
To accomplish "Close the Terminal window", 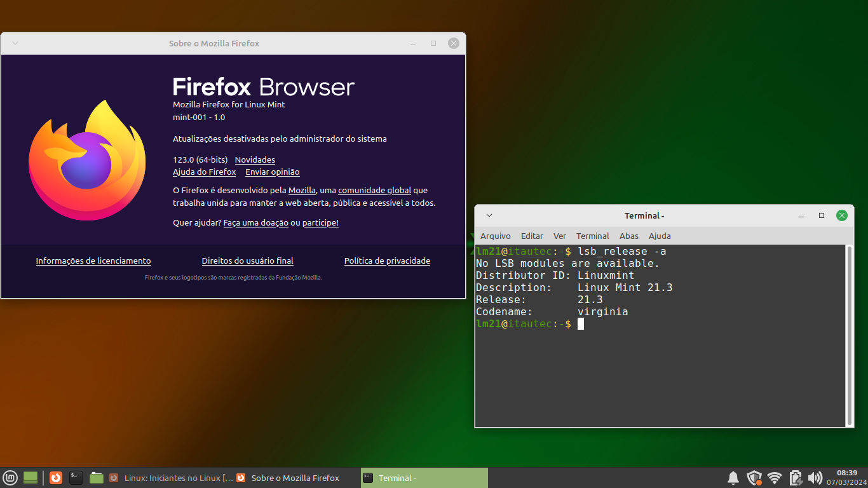I will click(x=842, y=215).
